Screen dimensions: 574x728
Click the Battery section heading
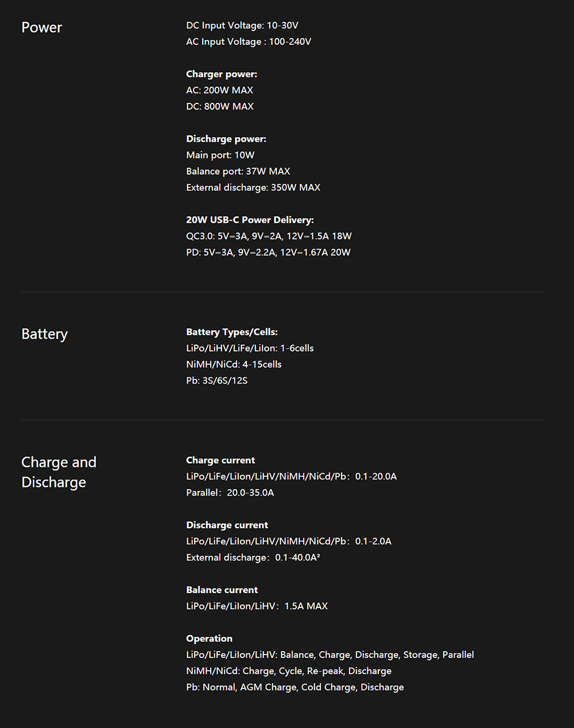tap(44, 334)
